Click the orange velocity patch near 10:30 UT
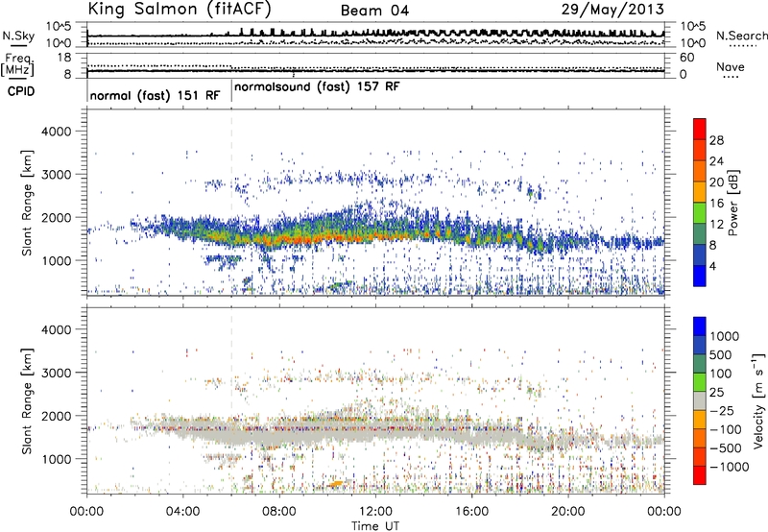This screenshot has height=532, width=768. tap(336, 483)
